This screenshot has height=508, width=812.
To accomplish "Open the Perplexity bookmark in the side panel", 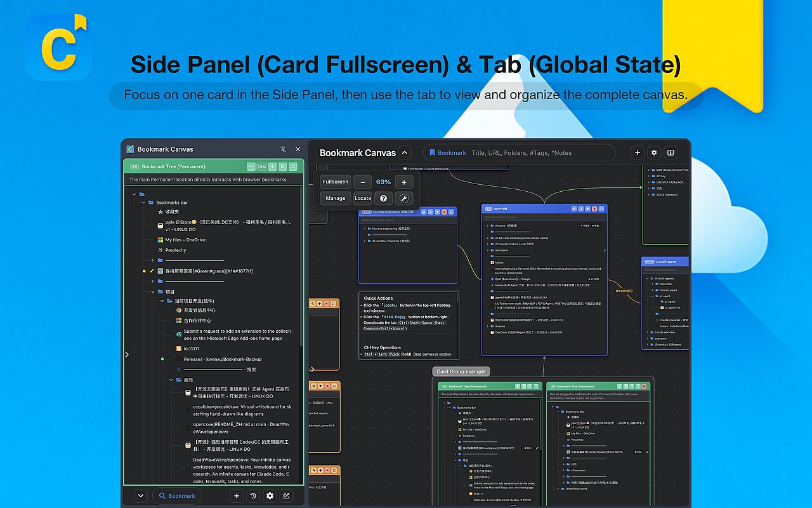I will [x=172, y=250].
